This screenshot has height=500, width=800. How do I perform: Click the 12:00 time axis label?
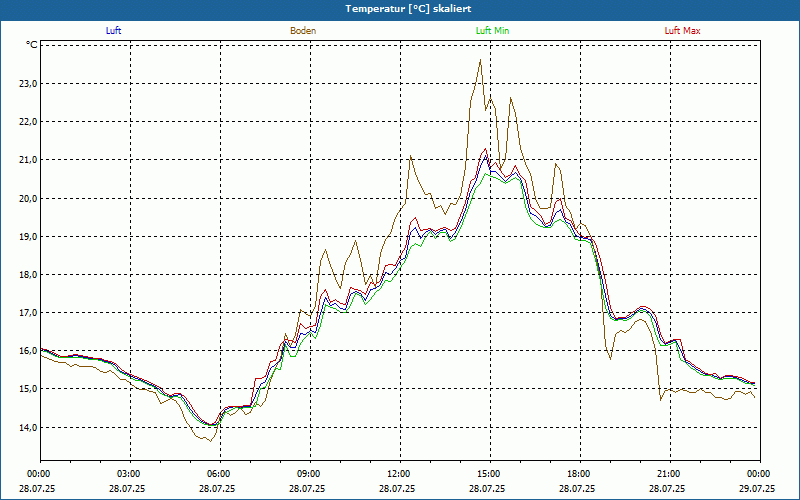pyautogui.click(x=401, y=474)
